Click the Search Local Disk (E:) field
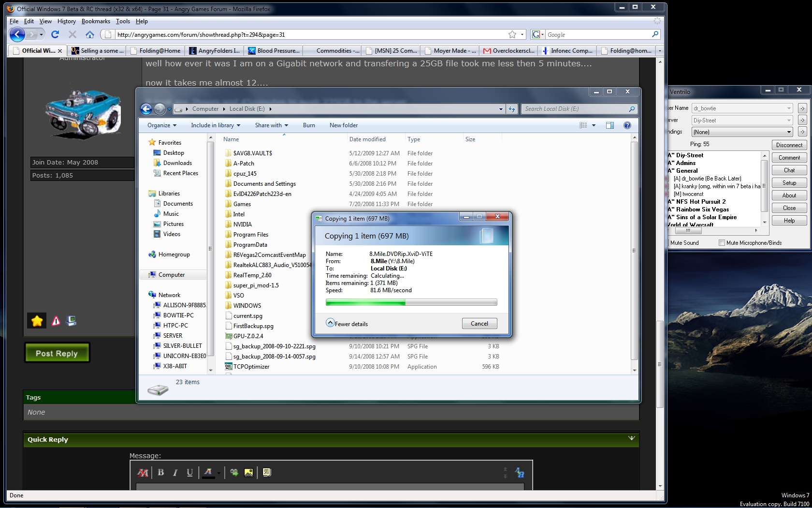The height and width of the screenshot is (508, 812). (x=575, y=109)
